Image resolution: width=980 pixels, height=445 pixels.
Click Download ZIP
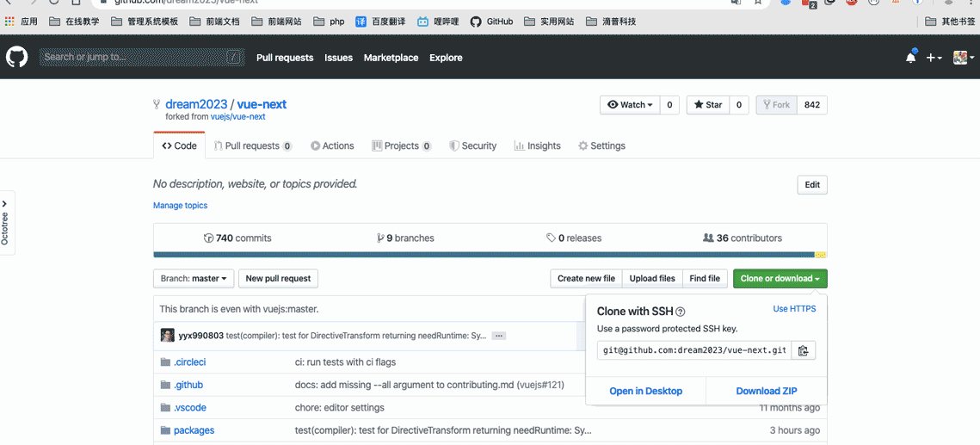pos(767,392)
